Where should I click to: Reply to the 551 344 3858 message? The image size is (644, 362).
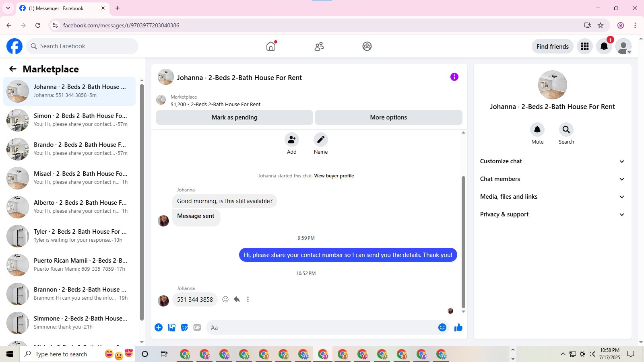(x=237, y=299)
